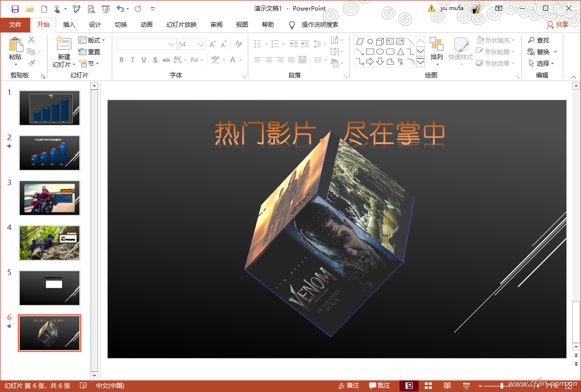This screenshot has height=392, width=581.
Task: Toggle strikethrough formatting
Action: (x=166, y=60)
